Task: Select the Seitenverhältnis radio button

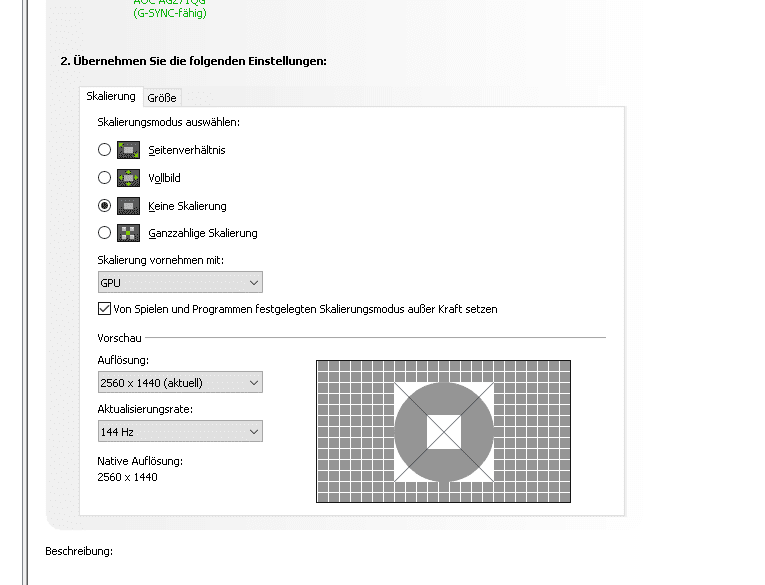Action: (x=104, y=150)
